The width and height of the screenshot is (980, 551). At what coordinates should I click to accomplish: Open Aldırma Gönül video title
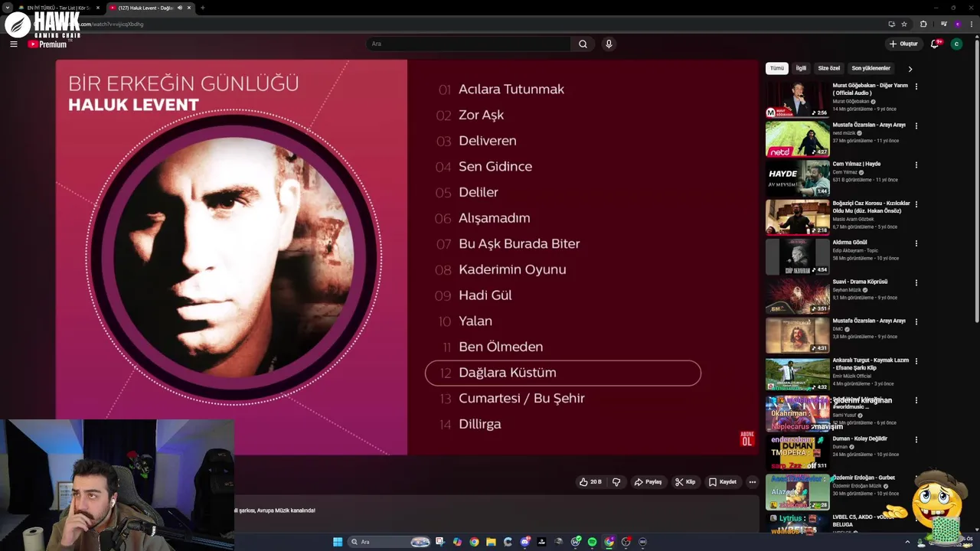pos(850,243)
